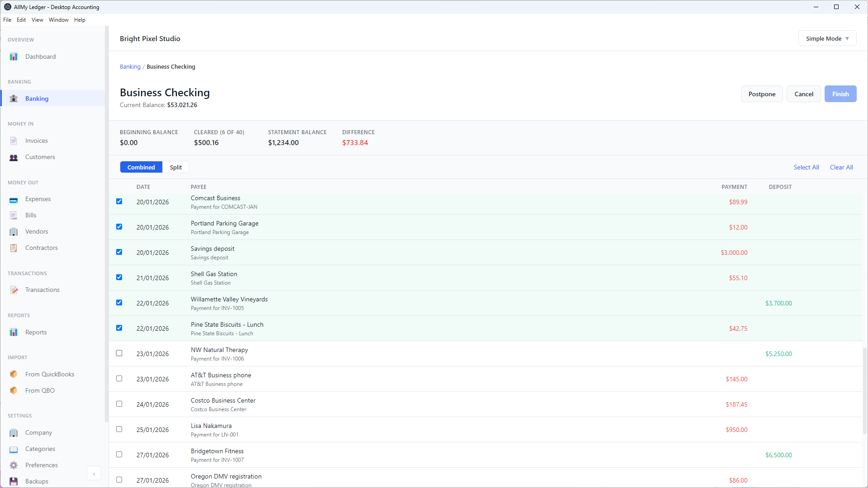Open the Dashboard overview
This screenshot has height=488, width=868.
[x=40, y=56]
